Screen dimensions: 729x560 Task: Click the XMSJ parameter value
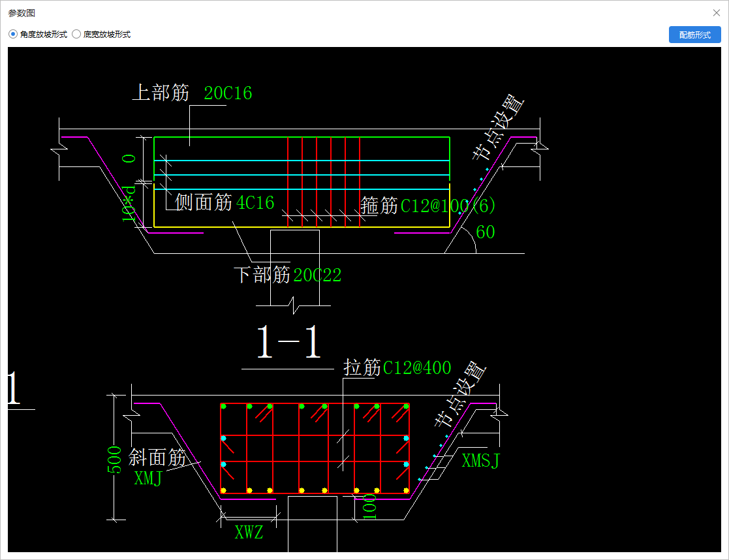coord(481,460)
